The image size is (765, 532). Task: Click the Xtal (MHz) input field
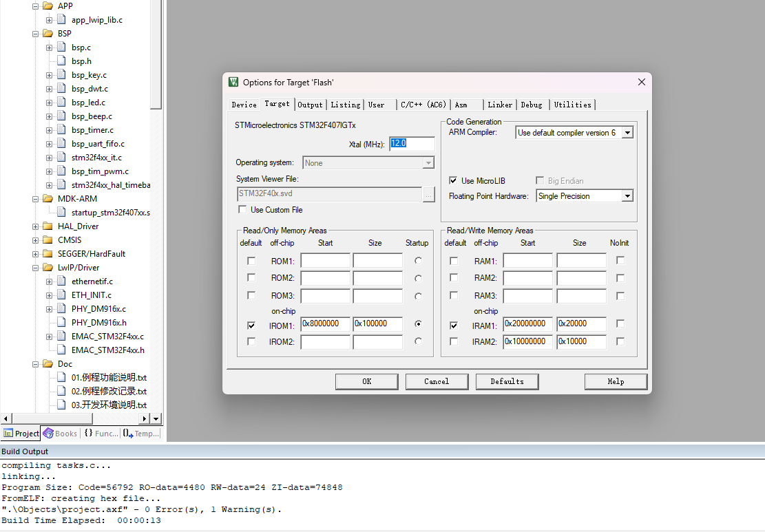coord(412,144)
